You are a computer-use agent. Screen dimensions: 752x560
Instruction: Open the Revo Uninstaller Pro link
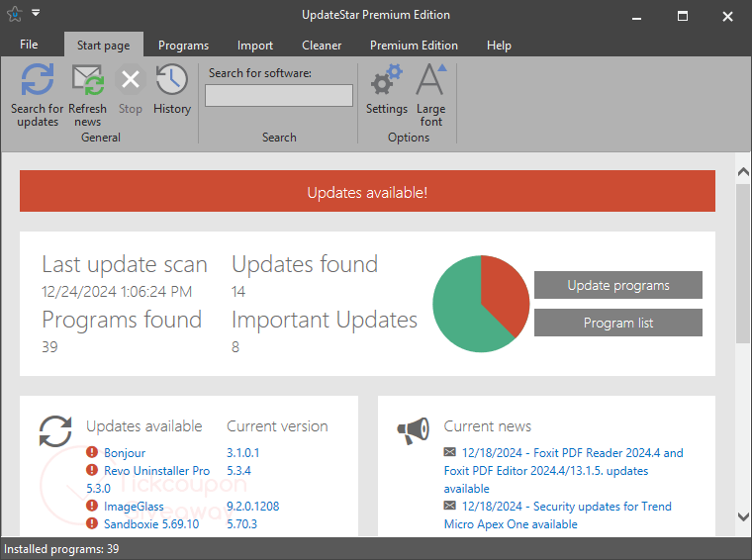point(156,471)
